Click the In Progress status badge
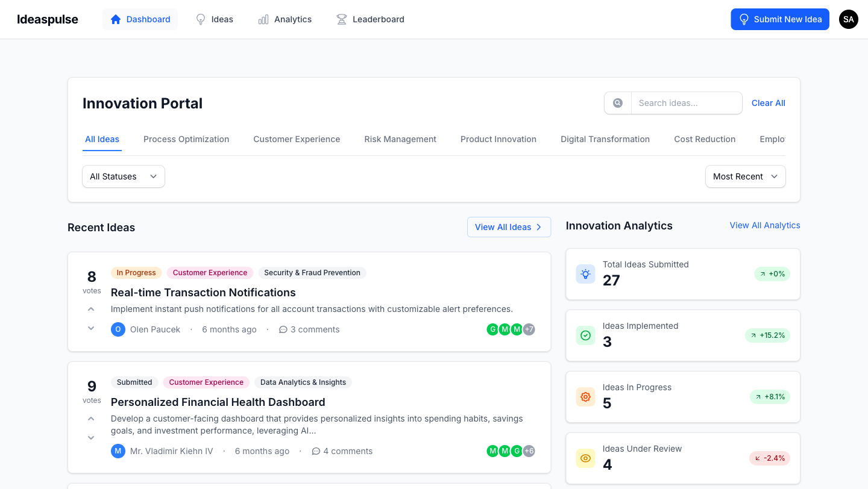 coord(136,273)
